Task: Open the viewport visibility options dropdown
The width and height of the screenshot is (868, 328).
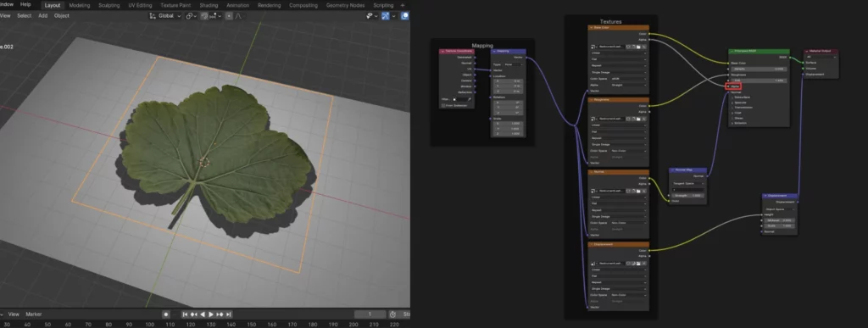Action: tap(372, 16)
